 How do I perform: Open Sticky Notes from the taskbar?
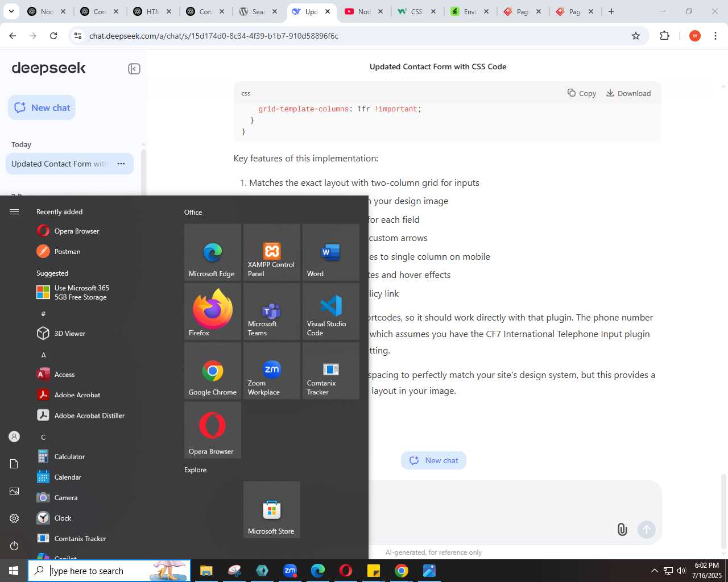point(374,571)
